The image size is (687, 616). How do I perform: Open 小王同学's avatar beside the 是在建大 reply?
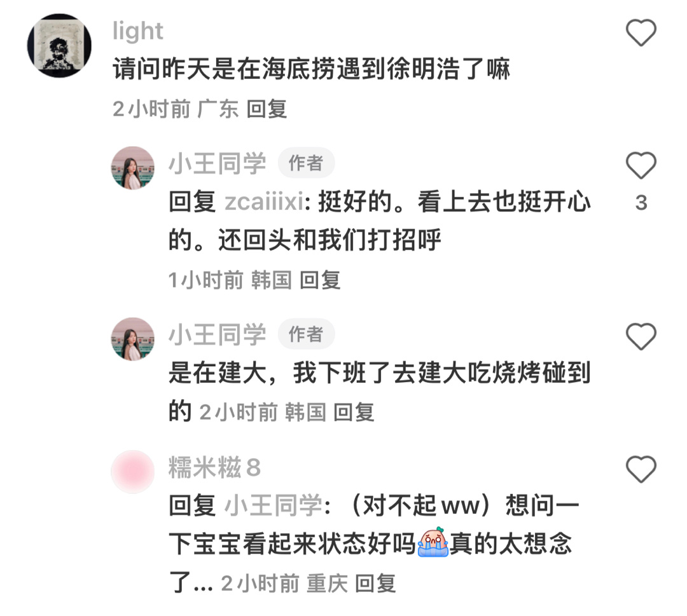click(133, 339)
